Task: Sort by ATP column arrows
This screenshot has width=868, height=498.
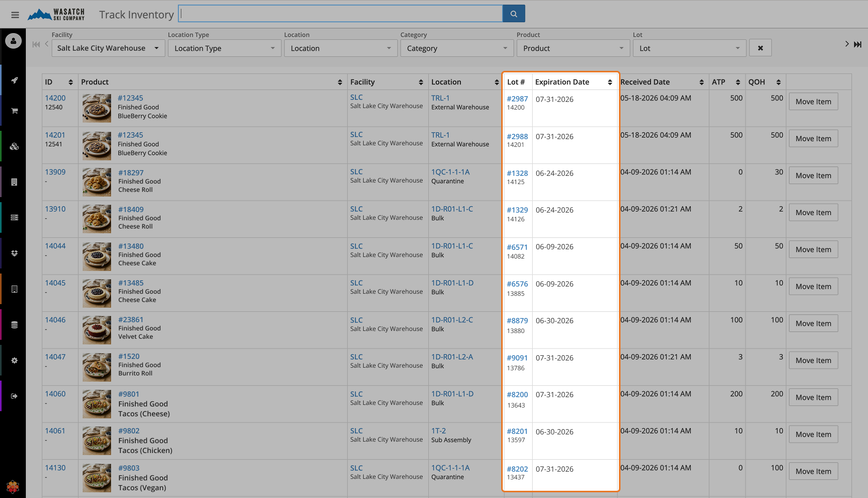Action: [x=738, y=82]
